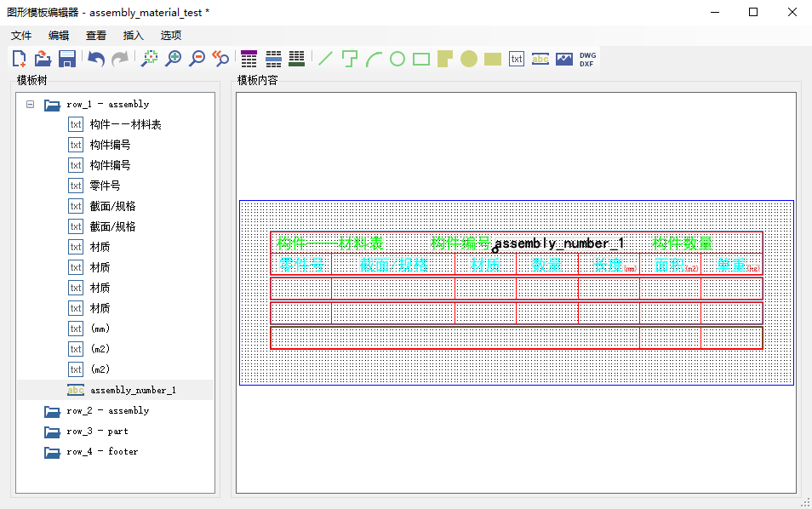Click green 构件——材料表 title in canvas
This screenshot has width=812, height=509.
pos(329,243)
